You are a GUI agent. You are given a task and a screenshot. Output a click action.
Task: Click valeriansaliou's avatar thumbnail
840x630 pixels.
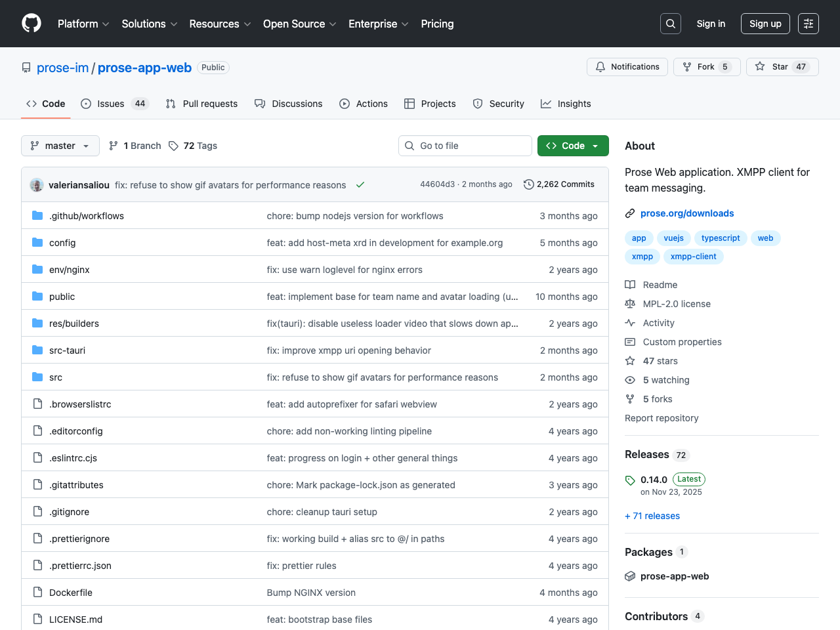coord(37,185)
